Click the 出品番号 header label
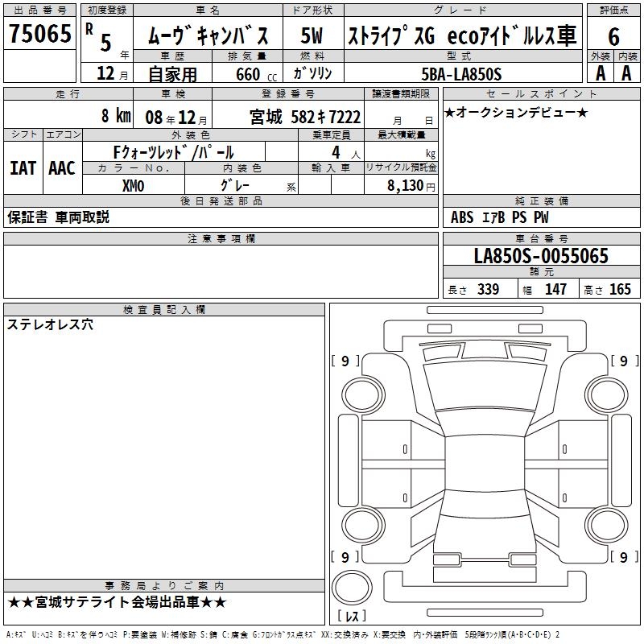The image size is (644, 644). [39, 10]
